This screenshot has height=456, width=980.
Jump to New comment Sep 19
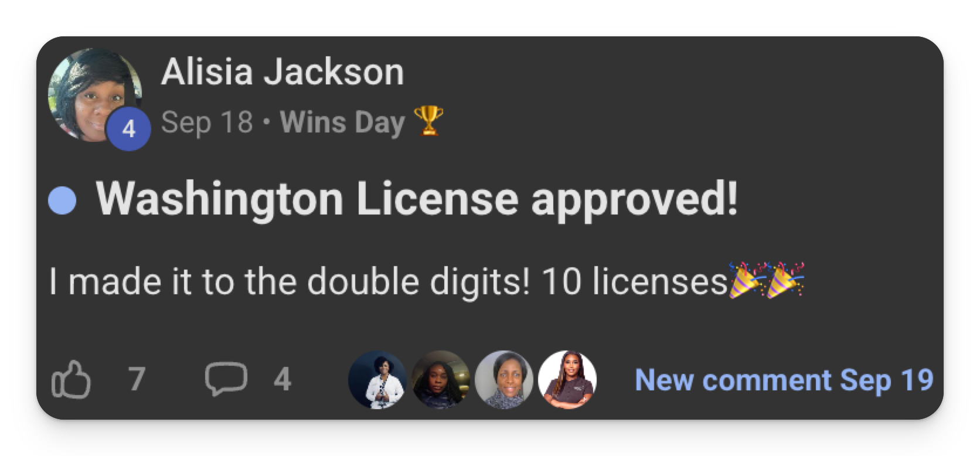point(784,380)
